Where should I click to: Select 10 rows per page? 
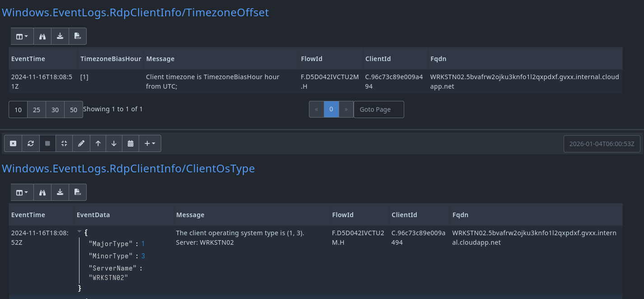18,109
